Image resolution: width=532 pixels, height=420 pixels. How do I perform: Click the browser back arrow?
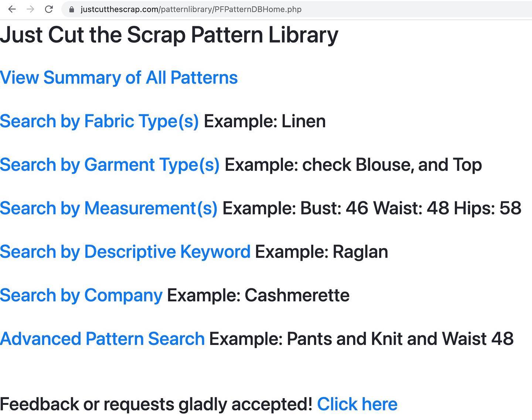[x=12, y=9]
